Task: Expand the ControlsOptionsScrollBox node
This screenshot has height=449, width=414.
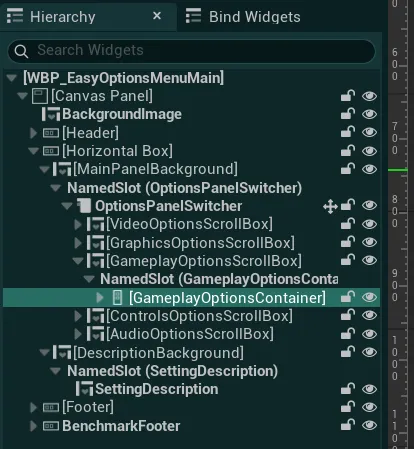Action: (x=78, y=316)
